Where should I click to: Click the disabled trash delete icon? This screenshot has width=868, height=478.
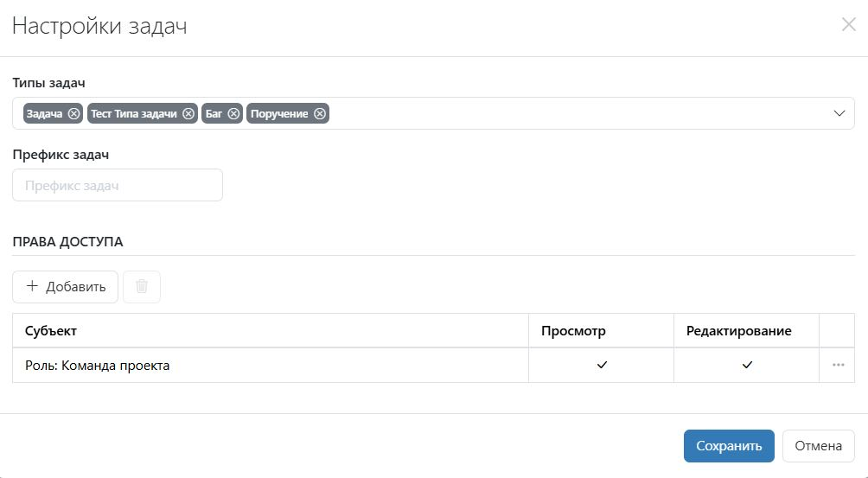[142, 287]
